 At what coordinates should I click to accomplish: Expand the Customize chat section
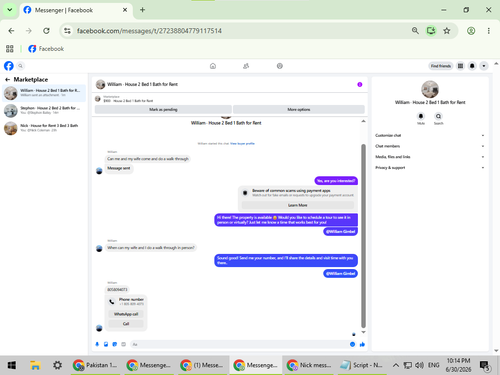tap(430, 135)
